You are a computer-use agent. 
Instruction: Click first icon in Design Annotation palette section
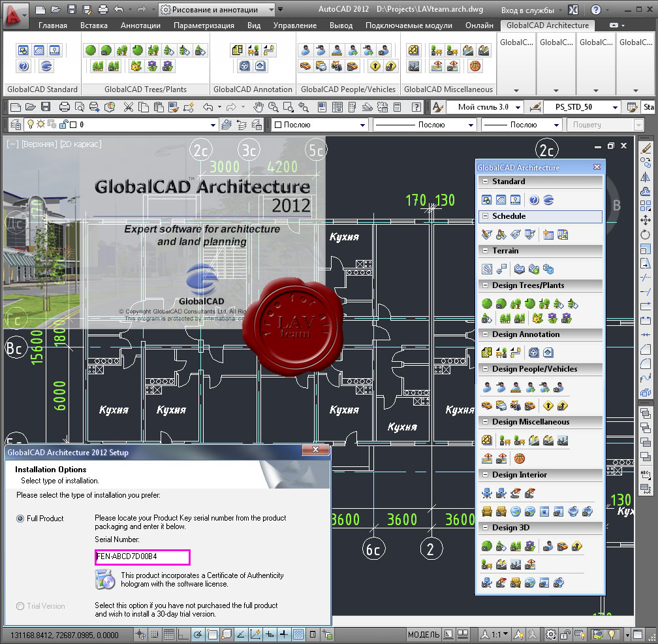(487, 352)
